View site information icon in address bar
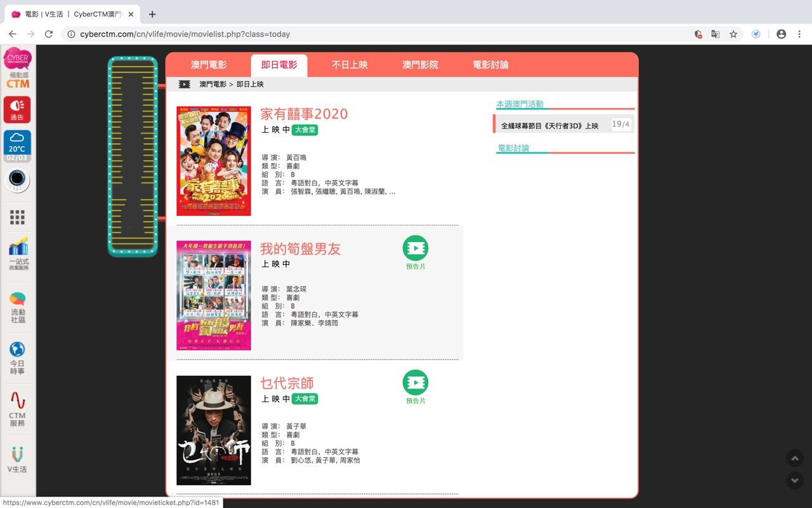Viewport: 812px width, 508px height. pyautogui.click(x=71, y=34)
